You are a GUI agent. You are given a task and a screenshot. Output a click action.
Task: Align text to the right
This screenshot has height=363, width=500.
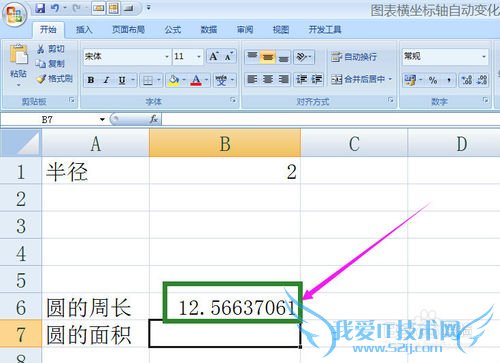point(283,79)
